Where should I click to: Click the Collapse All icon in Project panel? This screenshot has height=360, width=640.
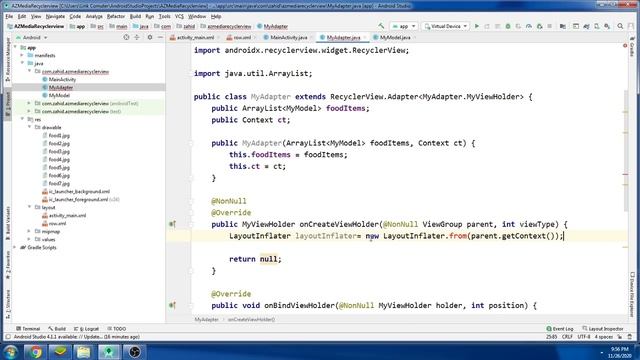[x=137, y=37]
